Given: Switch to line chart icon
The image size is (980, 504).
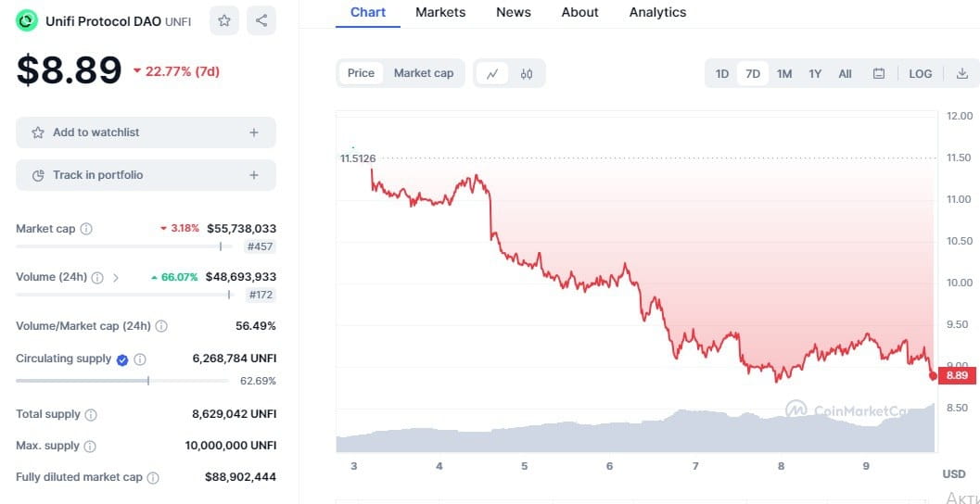Looking at the screenshot, I should click(x=492, y=74).
